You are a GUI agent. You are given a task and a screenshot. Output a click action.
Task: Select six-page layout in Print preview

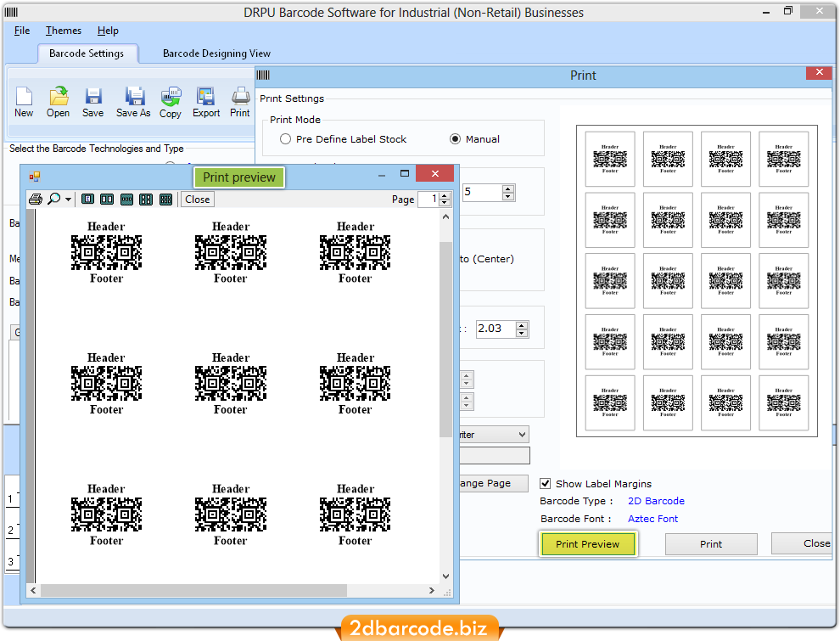tap(166, 200)
